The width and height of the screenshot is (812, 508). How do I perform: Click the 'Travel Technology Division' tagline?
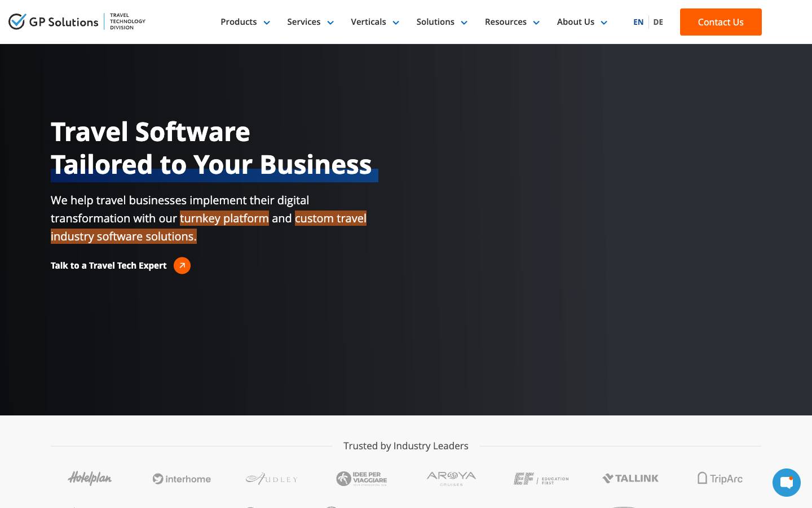tap(127, 21)
